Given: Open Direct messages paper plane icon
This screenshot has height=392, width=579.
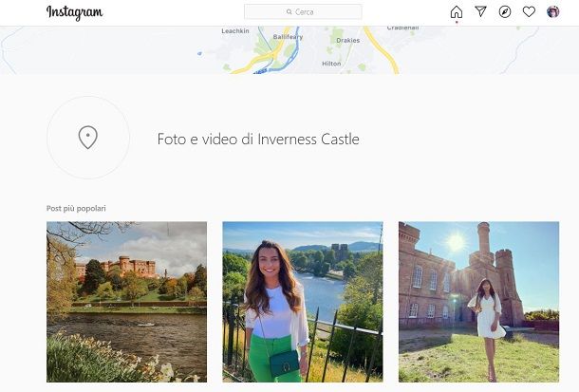Looking at the screenshot, I should click(480, 11).
